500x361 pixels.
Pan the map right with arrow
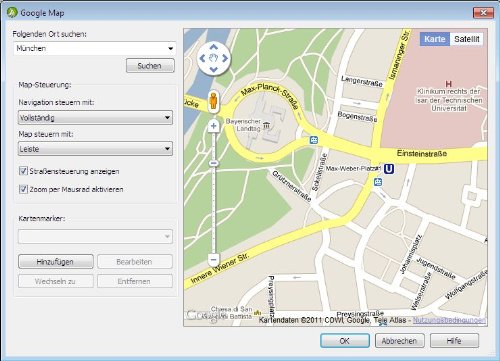click(x=225, y=58)
